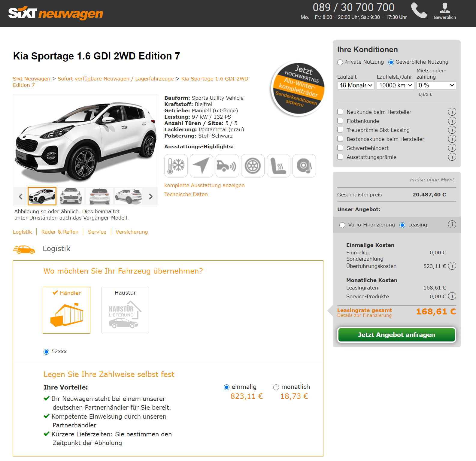This screenshot has width=476, height=461.
Task: Show info for Neukunde beim Hersteller
Action: point(452,112)
